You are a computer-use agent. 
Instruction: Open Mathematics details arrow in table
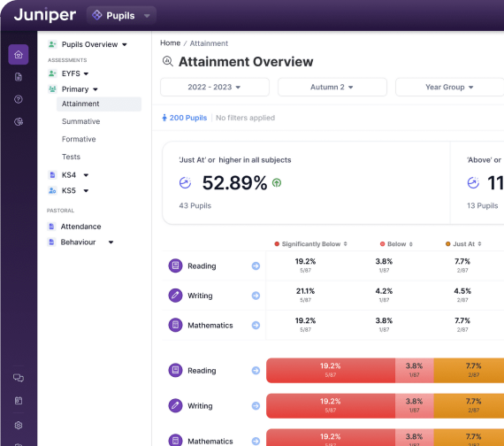tap(256, 325)
